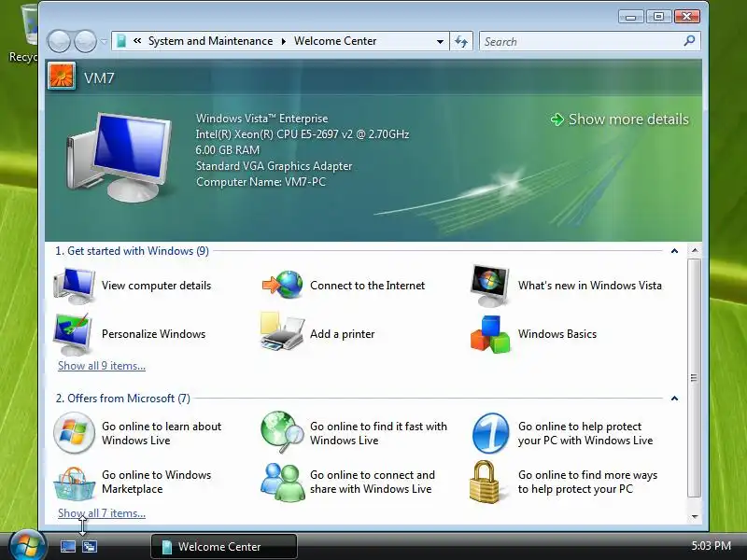Click the Windows Basics colored blocks icon

[490, 334]
